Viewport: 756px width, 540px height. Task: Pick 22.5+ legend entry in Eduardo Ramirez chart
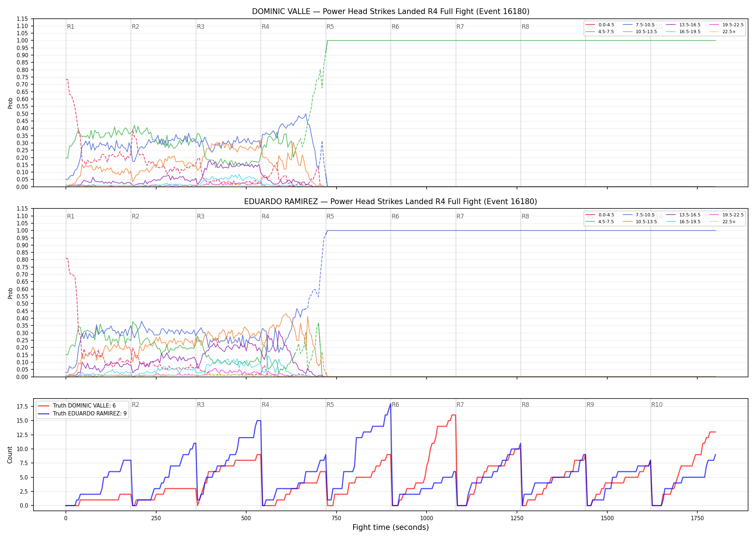click(723, 222)
